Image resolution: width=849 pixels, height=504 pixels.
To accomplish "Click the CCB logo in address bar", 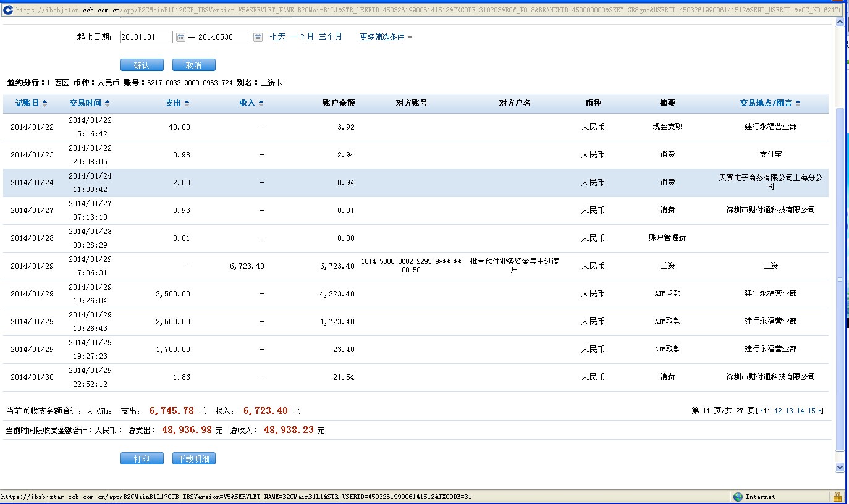I will (x=7, y=10).
